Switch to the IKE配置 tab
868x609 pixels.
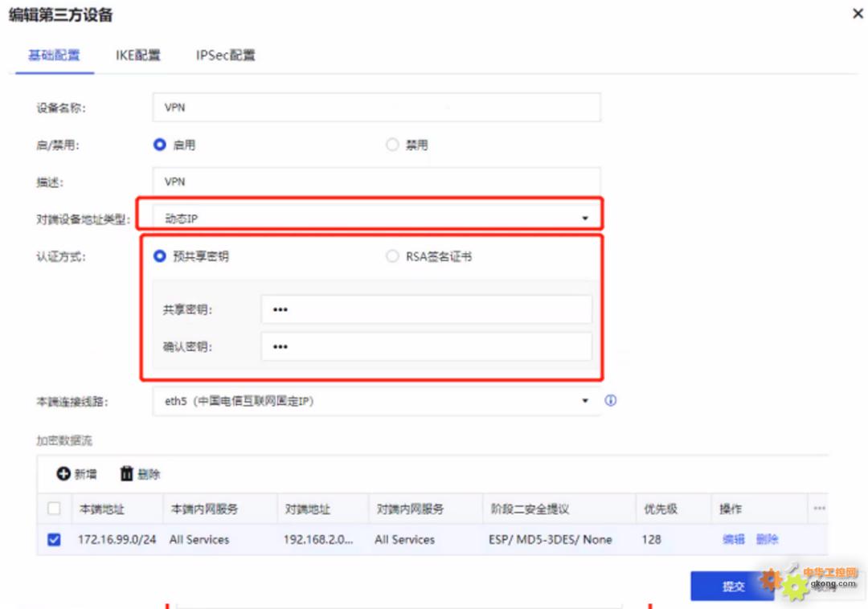pos(138,55)
